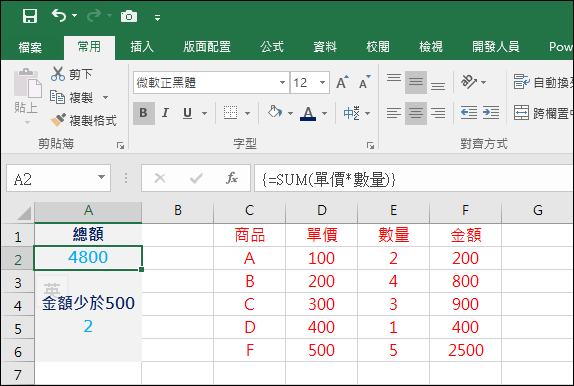Click the 貼上 paste icon
This screenshot has width=574, height=386.
click(27, 83)
